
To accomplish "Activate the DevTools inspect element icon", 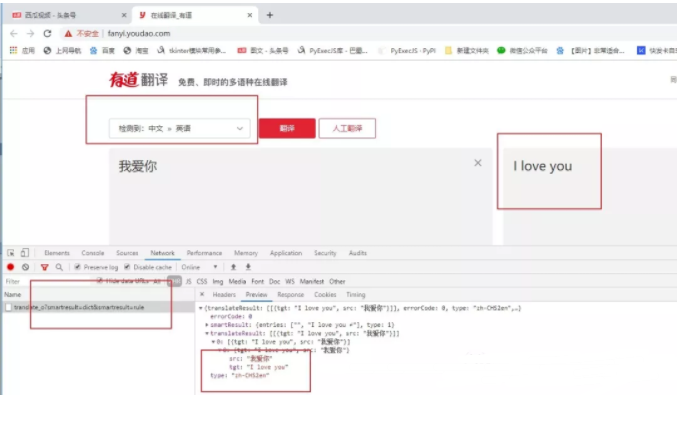I will (x=11, y=253).
